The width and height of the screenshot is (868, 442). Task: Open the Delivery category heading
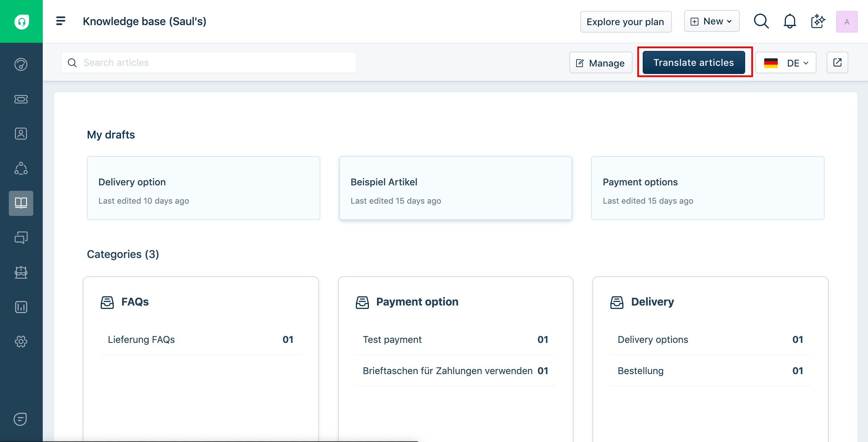652,302
